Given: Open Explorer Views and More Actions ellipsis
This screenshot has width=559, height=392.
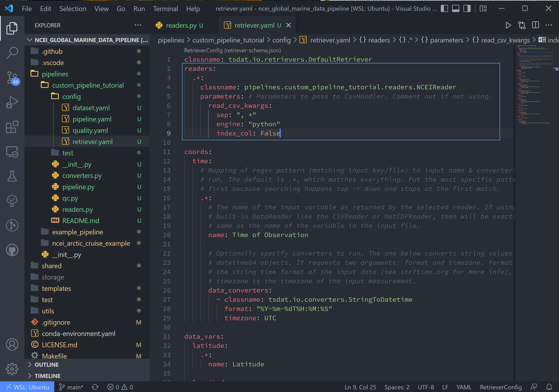Looking at the screenshot, I should [138, 25].
